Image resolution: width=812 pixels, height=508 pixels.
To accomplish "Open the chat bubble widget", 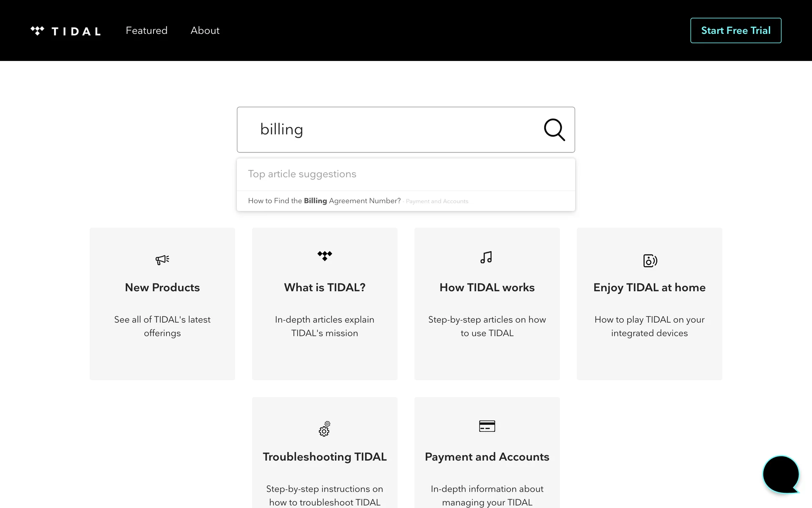I will [781, 474].
